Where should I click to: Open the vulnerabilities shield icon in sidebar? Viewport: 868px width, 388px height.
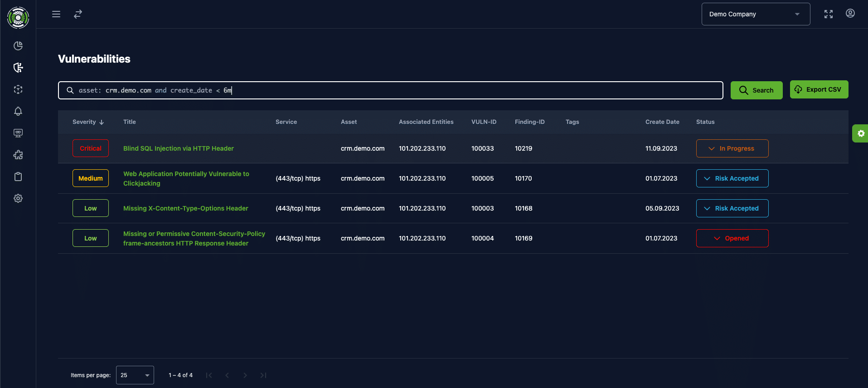(x=18, y=68)
